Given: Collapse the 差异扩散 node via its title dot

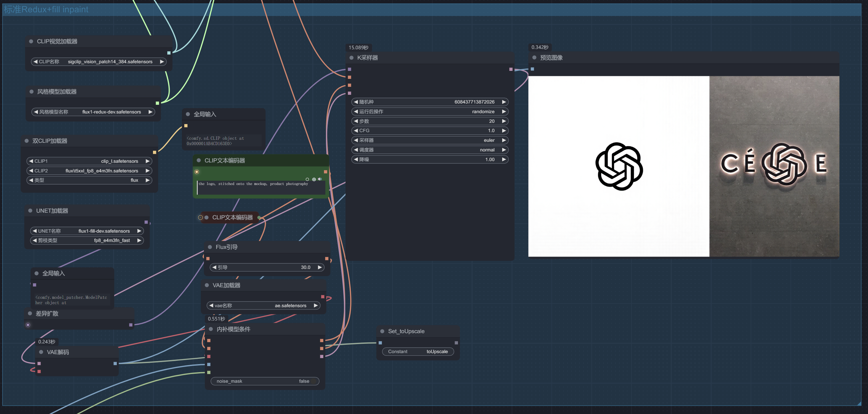Looking at the screenshot, I should 30,313.
